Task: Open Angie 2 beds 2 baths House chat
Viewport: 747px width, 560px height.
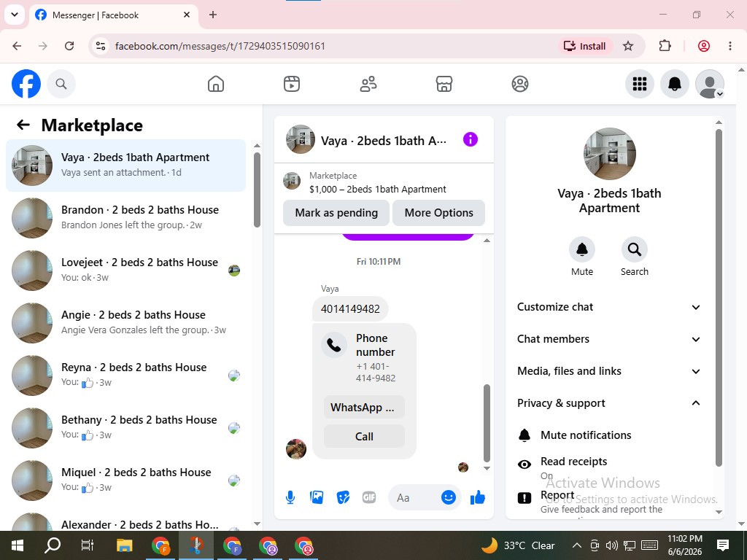Action: [125, 322]
